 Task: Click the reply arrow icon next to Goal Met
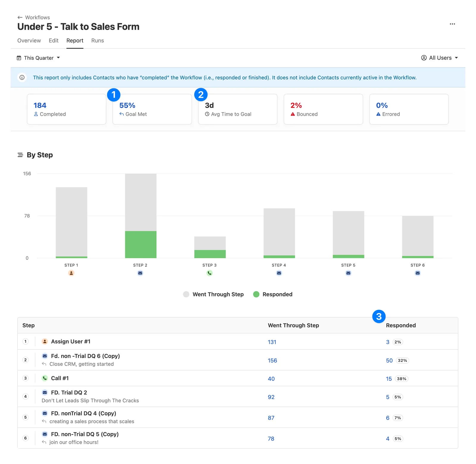tap(121, 114)
